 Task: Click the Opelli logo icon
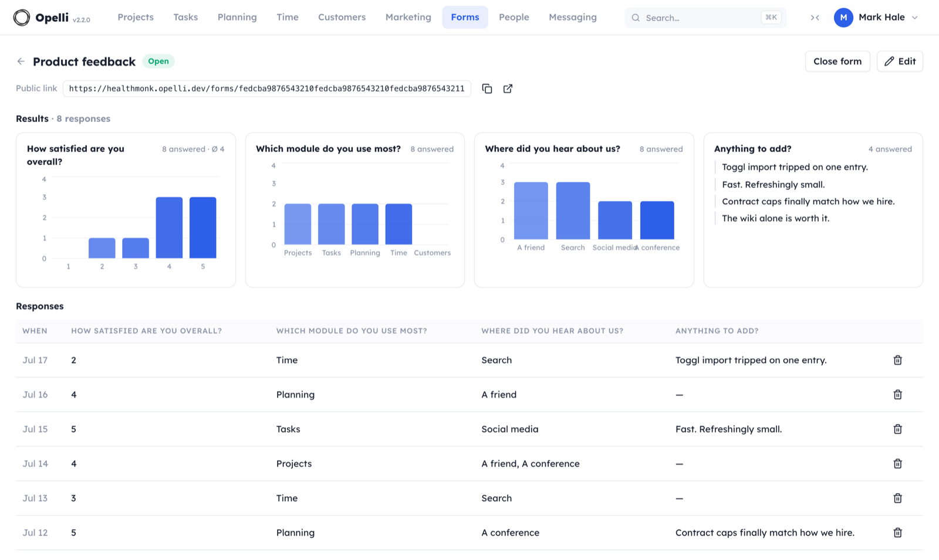(x=22, y=18)
